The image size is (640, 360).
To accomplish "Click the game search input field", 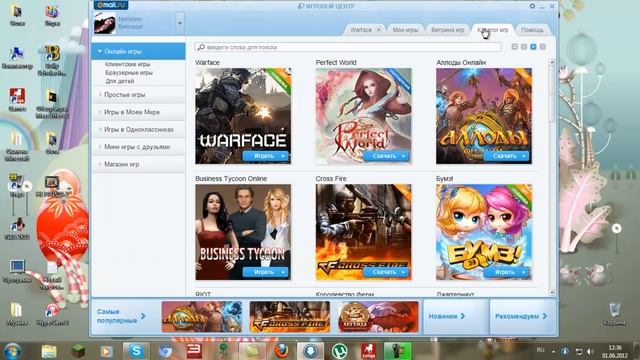I will coord(348,47).
